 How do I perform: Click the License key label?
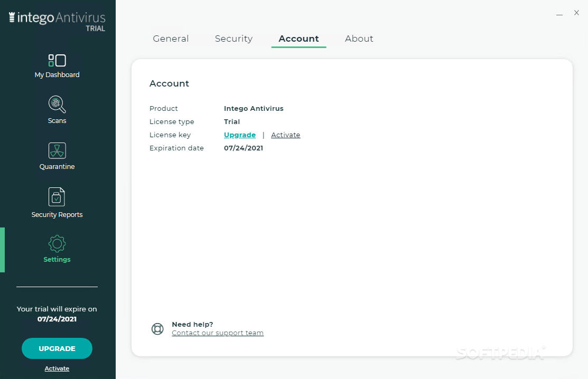click(x=170, y=135)
